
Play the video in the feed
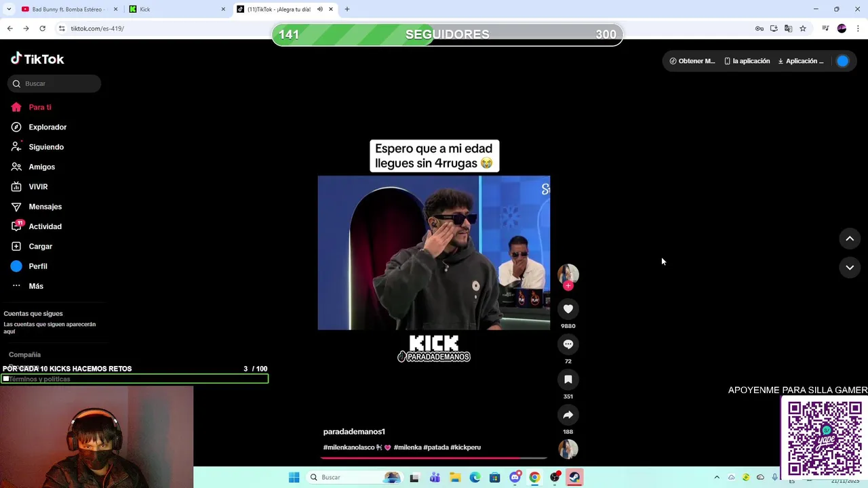pyautogui.click(x=434, y=253)
